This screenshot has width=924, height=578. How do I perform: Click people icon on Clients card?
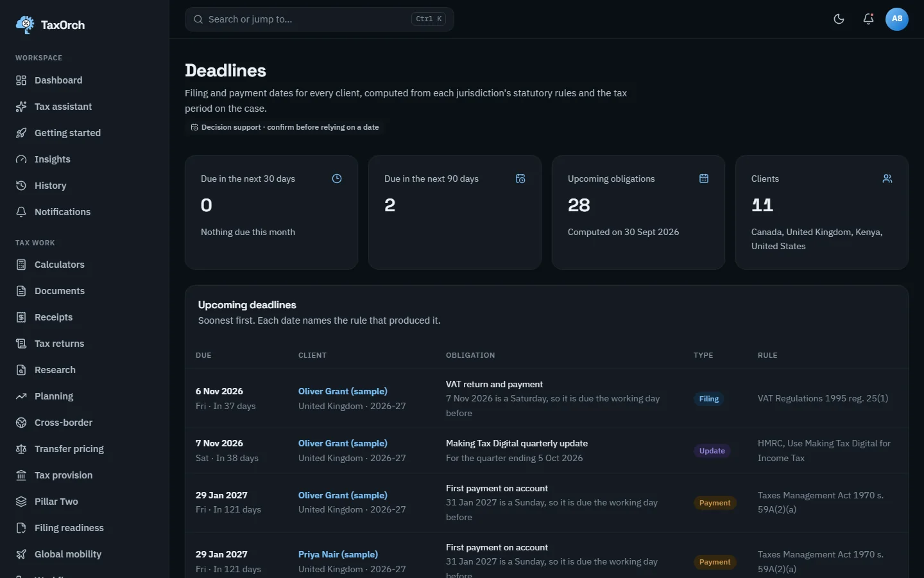tap(887, 179)
